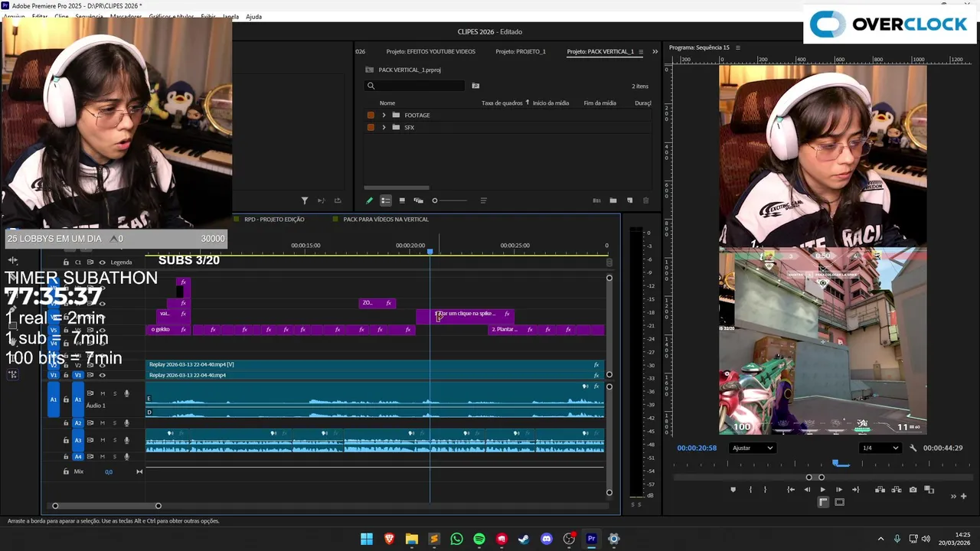Image resolution: width=980 pixels, height=551 pixels.
Task: Toggle sync lock on track V1
Action: (x=90, y=375)
